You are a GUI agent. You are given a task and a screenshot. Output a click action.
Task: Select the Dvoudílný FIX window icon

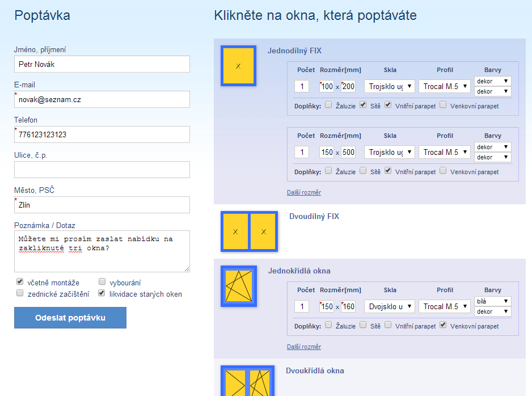(249, 231)
